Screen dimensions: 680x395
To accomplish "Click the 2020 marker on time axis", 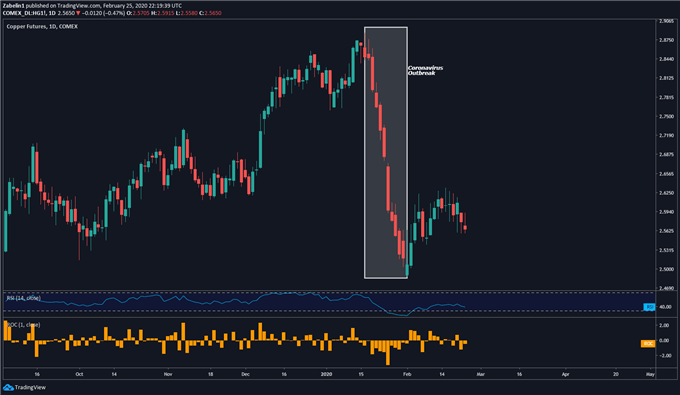I will pyautogui.click(x=326, y=374).
